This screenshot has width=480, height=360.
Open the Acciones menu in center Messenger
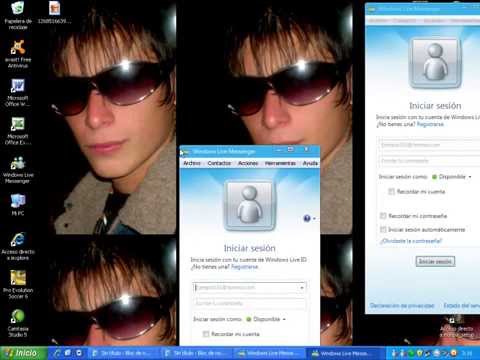248,163
